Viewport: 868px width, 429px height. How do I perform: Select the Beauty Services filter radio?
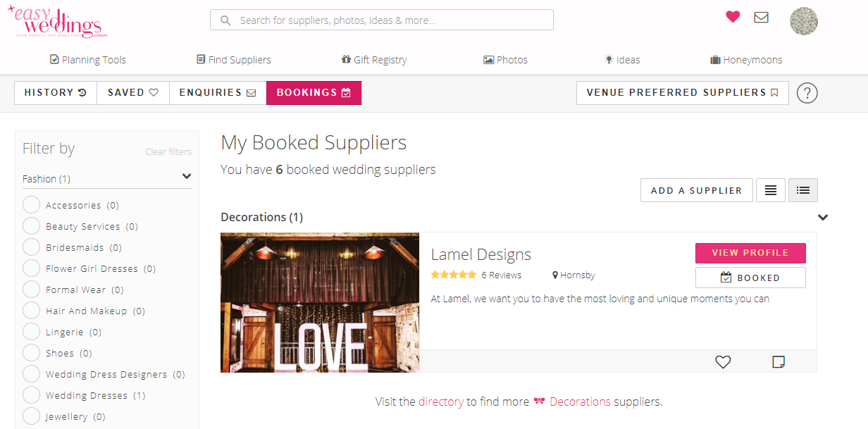click(32, 226)
